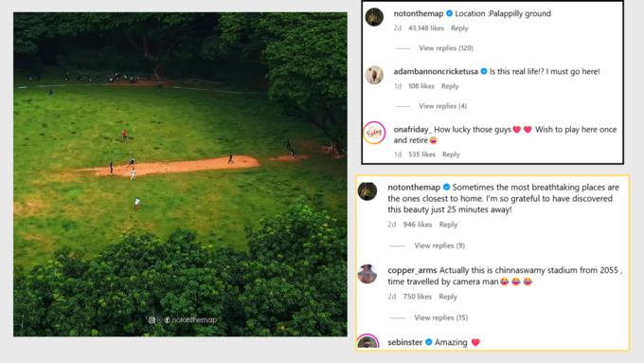Open onafriday_ username link

pos(413,130)
